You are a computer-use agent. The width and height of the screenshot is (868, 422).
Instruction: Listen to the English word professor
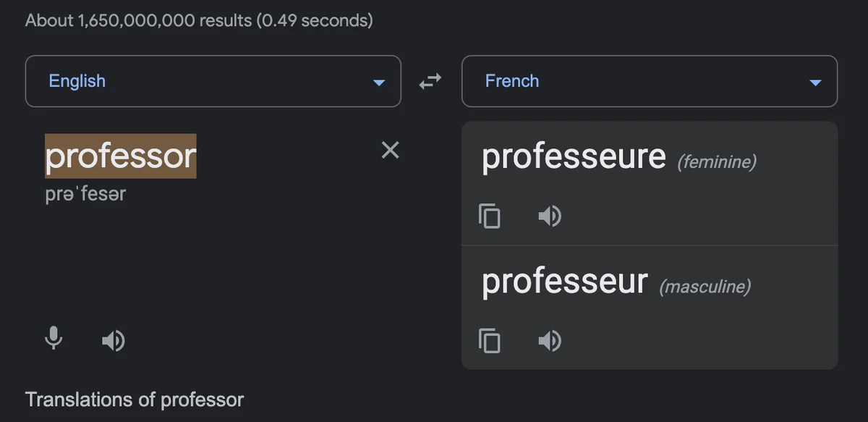click(113, 340)
